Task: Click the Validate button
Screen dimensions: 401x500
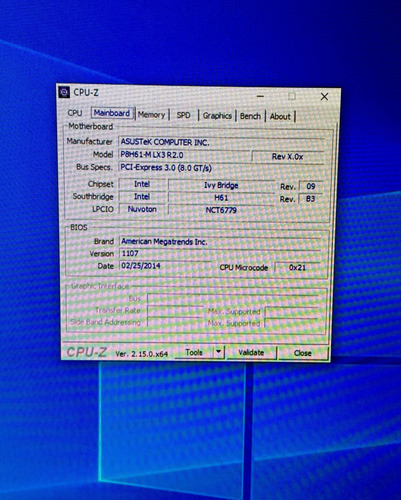Action: [251, 353]
